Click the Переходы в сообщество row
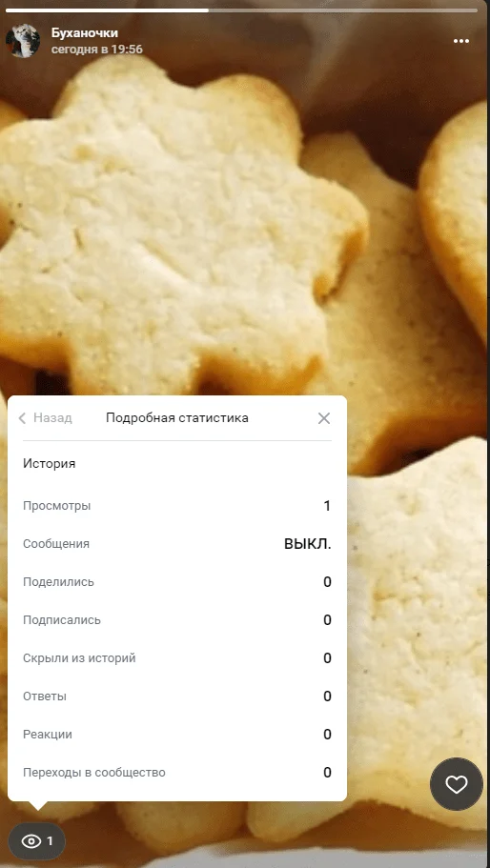The image size is (490, 868). pyautogui.click(x=177, y=773)
